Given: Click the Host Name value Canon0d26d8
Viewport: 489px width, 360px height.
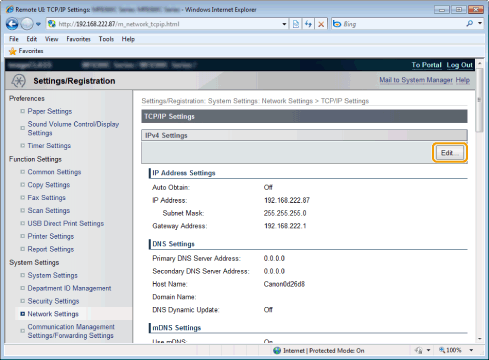Looking at the screenshot, I should (x=284, y=284).
